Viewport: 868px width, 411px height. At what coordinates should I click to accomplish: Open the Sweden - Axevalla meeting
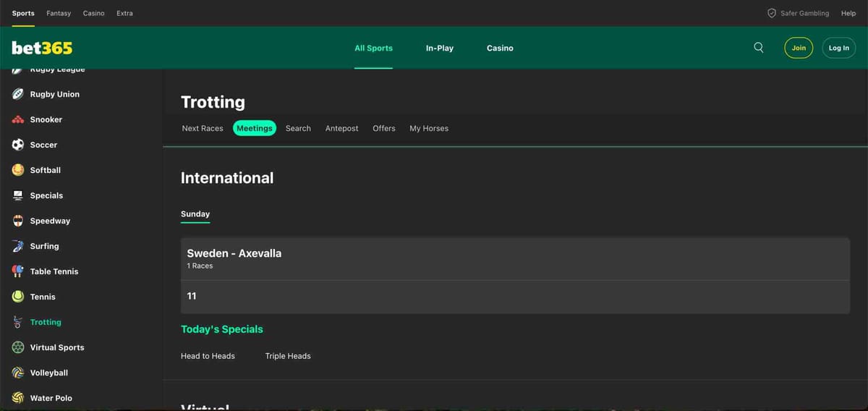tap(515, 259)
